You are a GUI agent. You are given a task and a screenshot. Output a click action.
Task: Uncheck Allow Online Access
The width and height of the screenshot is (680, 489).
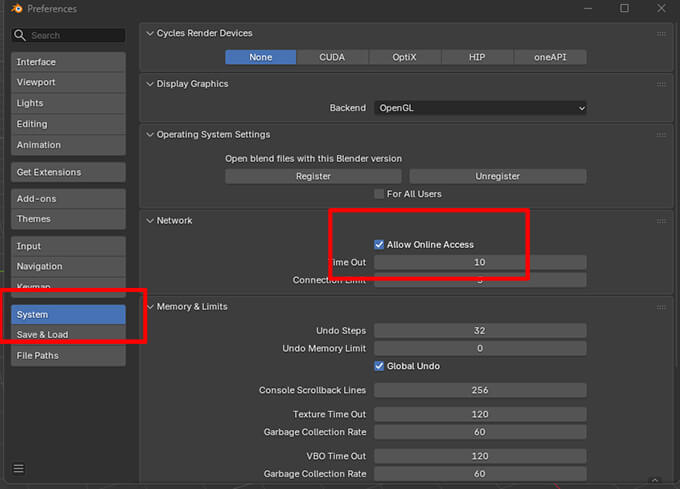coord(380,244)
